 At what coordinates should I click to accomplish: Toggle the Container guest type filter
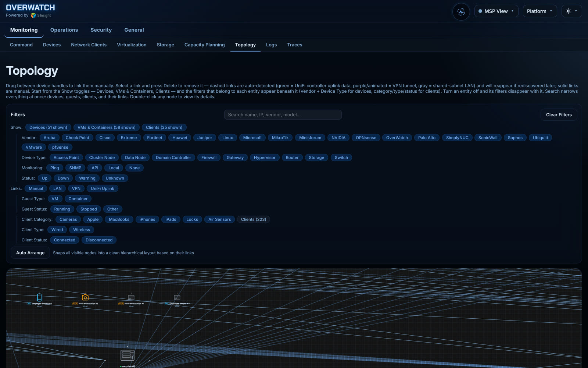point(78,199)
